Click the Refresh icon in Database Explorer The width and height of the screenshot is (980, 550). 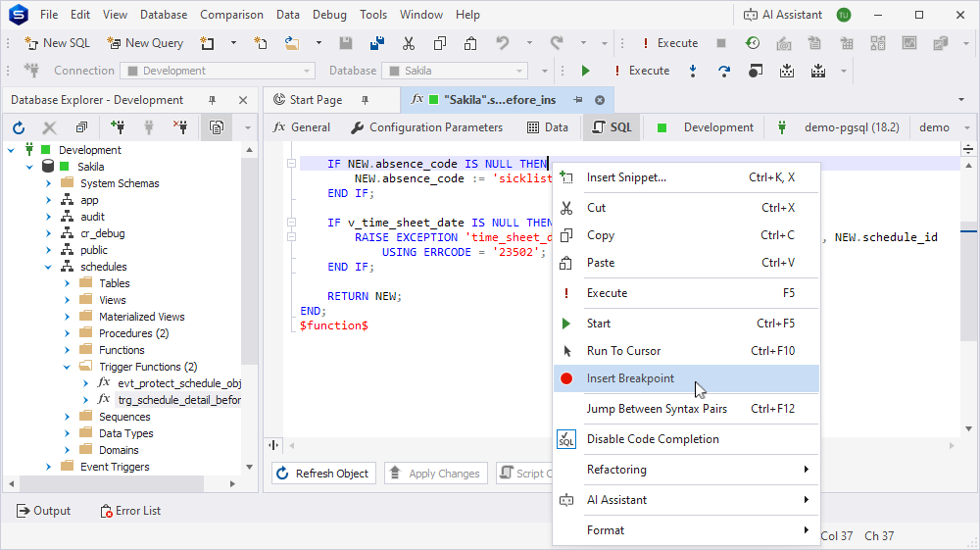pos(19,127)
